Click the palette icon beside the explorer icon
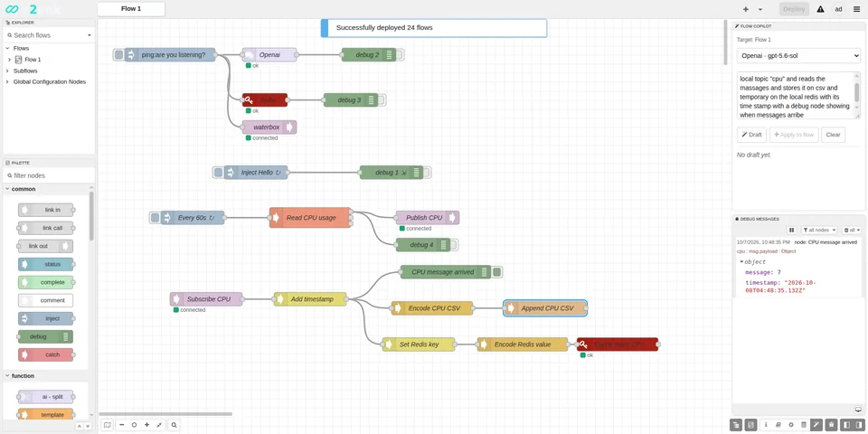The height and width of the screenshot is (434, 868). [750, 425]
